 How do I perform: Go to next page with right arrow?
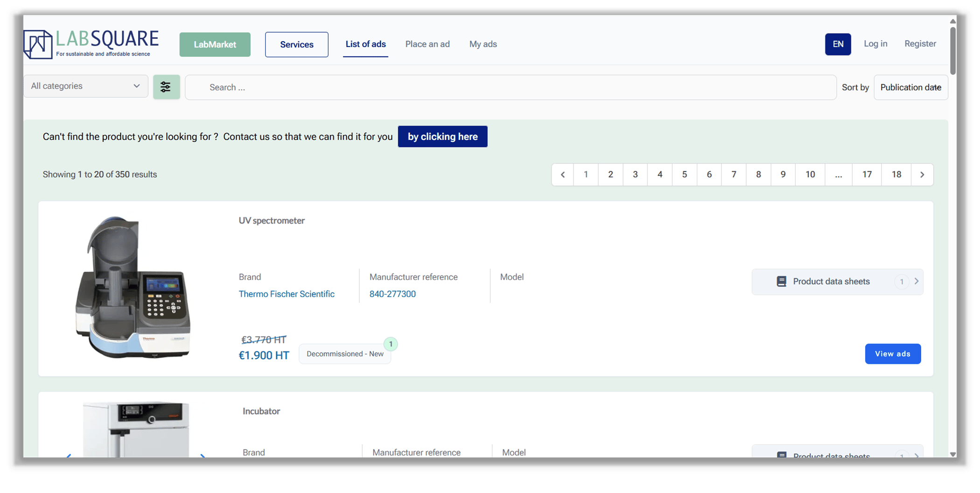(922, 174)
